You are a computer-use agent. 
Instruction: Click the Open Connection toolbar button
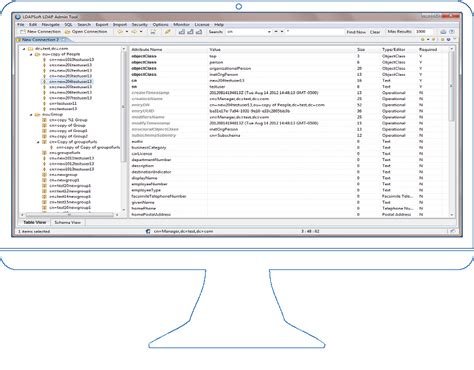pos(86,32)
